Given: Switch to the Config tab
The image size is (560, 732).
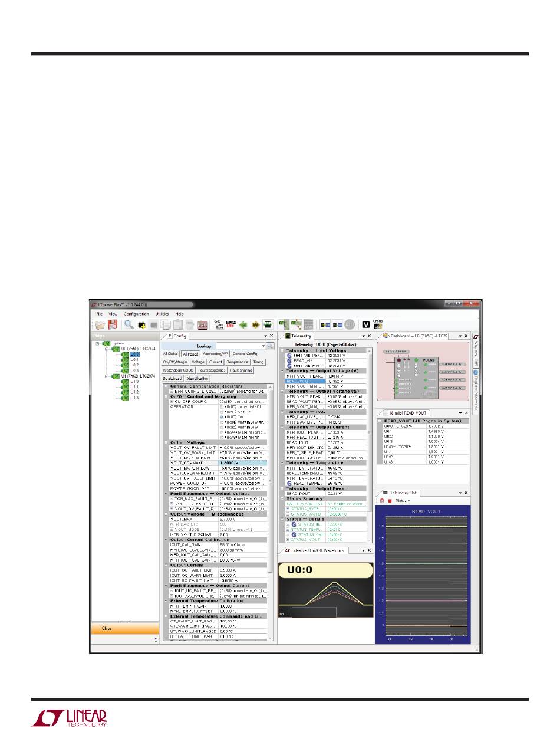Looking at the screenshot, I should [x=177, y=335].
